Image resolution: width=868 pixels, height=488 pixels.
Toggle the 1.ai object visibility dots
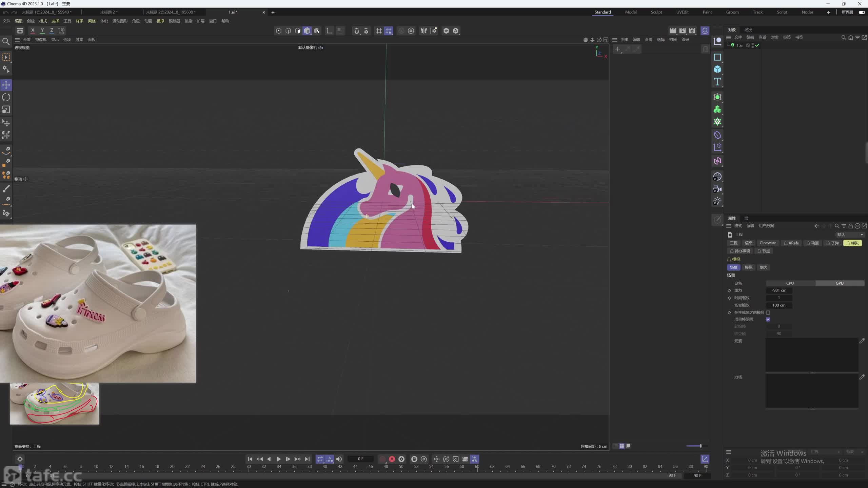[x=753, y=45]
